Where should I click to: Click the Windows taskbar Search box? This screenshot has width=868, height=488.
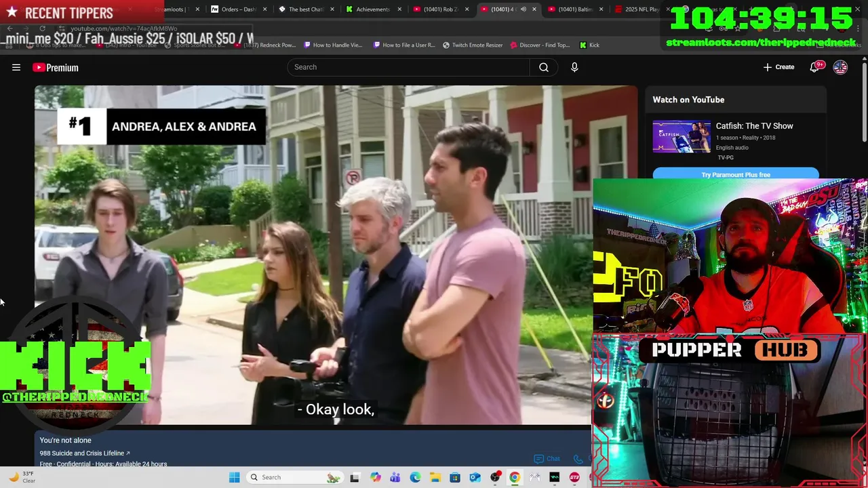[294, 477]
